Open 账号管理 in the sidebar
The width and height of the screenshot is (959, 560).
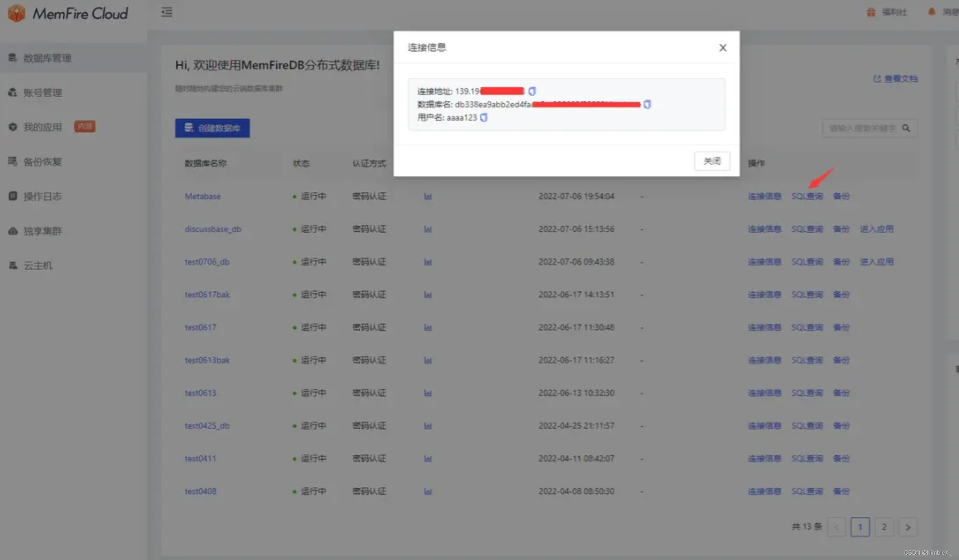click(42, 92)
